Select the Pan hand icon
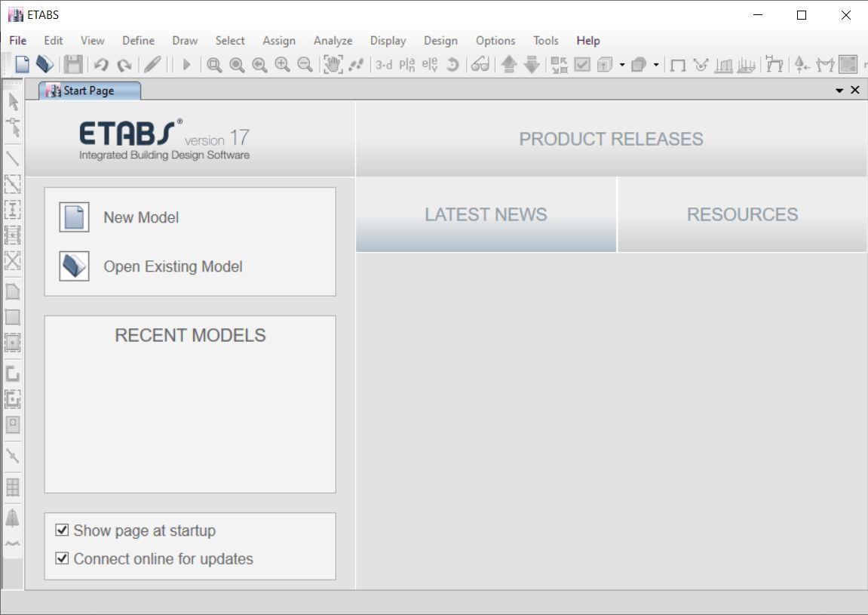Image resolution: width=868 pixels, height=615 pixels. click(x=333, y=65)
